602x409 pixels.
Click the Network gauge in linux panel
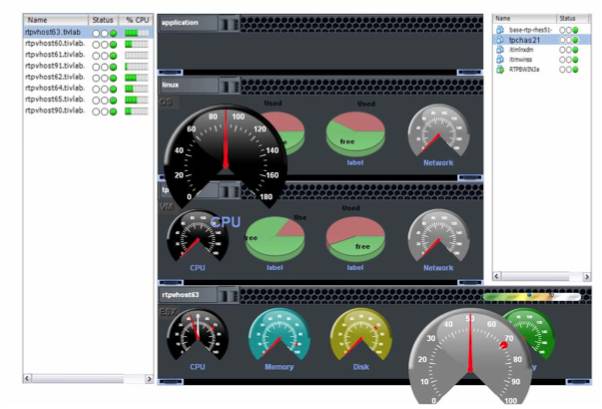[437, 132]
